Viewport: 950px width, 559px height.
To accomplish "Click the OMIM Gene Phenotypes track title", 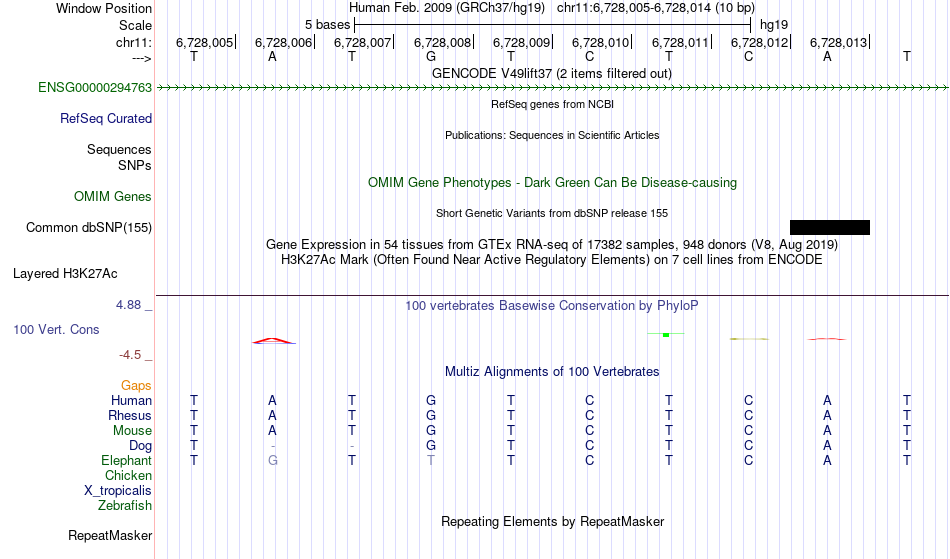I will 553,183.
